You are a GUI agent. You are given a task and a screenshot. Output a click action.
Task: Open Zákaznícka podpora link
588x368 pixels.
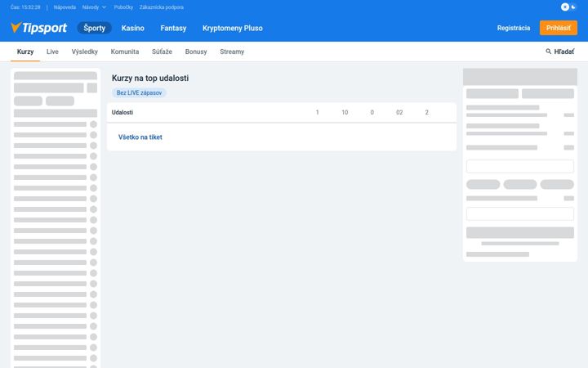[x=161, y=7]
